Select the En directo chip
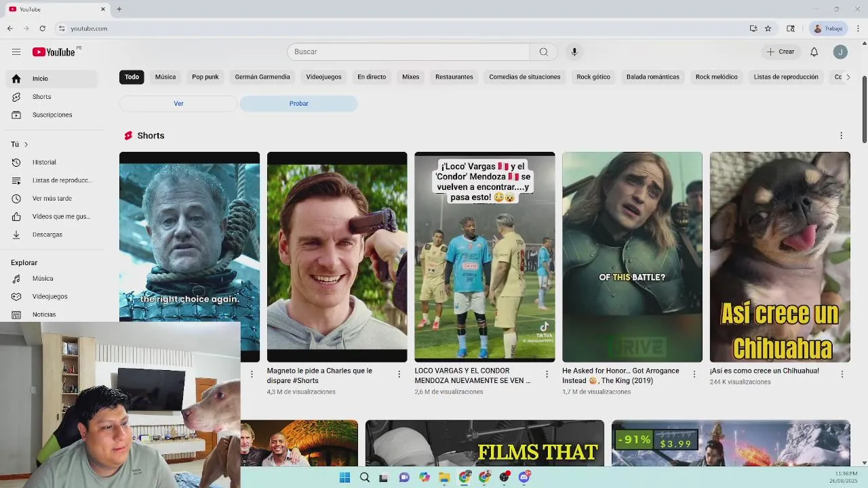This screenshot has width=868, height=488. coord(372,77)
